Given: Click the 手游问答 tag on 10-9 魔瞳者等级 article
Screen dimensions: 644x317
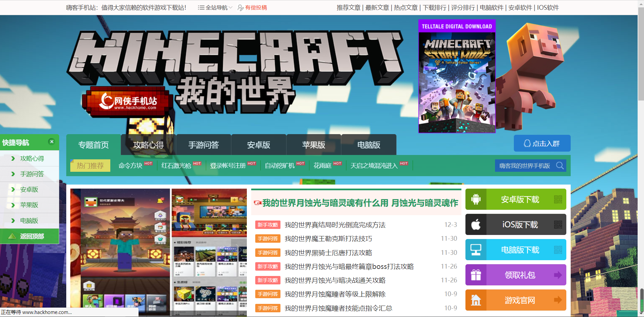Looking at the screenshot, I should [x=268, y=294].
